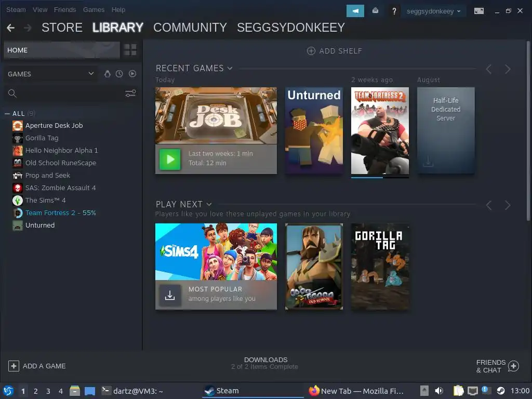
Task: Show next Play Next shelf items
Action: pos(508,205)
